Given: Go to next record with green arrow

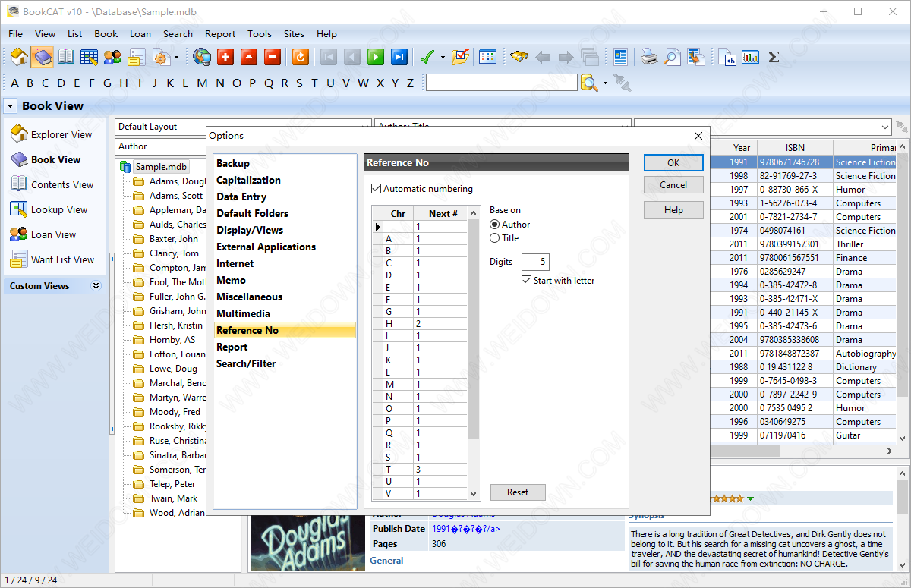Looking at the screenshot, I should [375, 57].
